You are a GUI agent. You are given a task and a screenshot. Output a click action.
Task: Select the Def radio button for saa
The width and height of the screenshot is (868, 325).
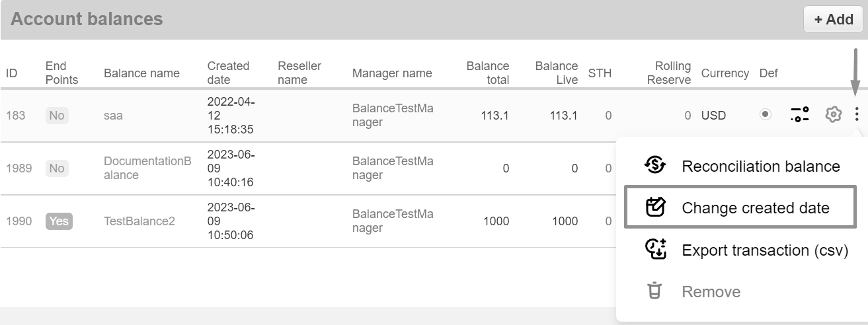click(766, 115)
